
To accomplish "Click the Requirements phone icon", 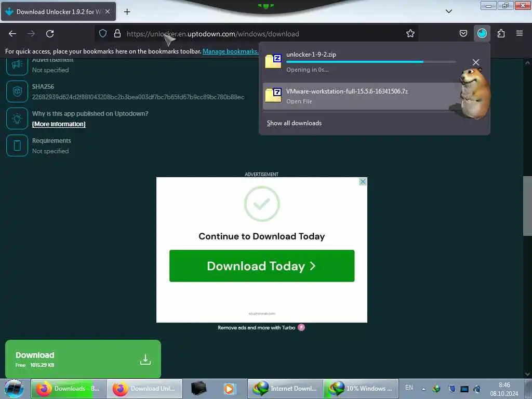I will [17, 145].
